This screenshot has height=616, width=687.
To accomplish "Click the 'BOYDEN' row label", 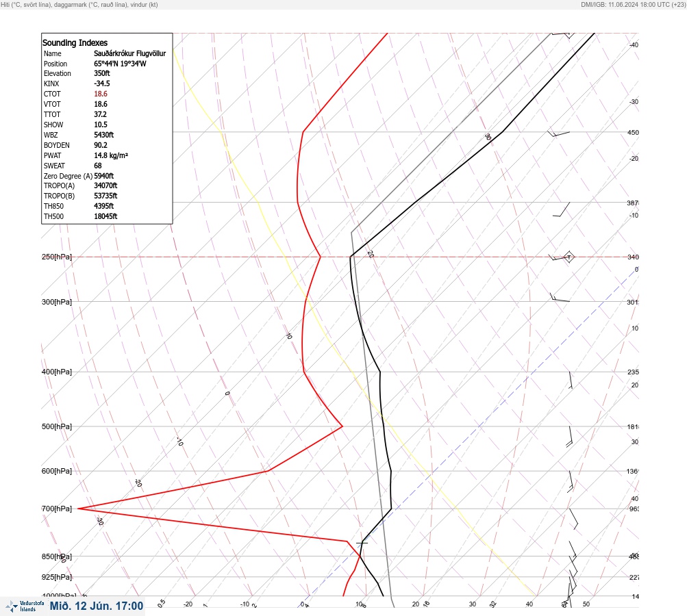I will pyautogui.click(x=57, y=145).
